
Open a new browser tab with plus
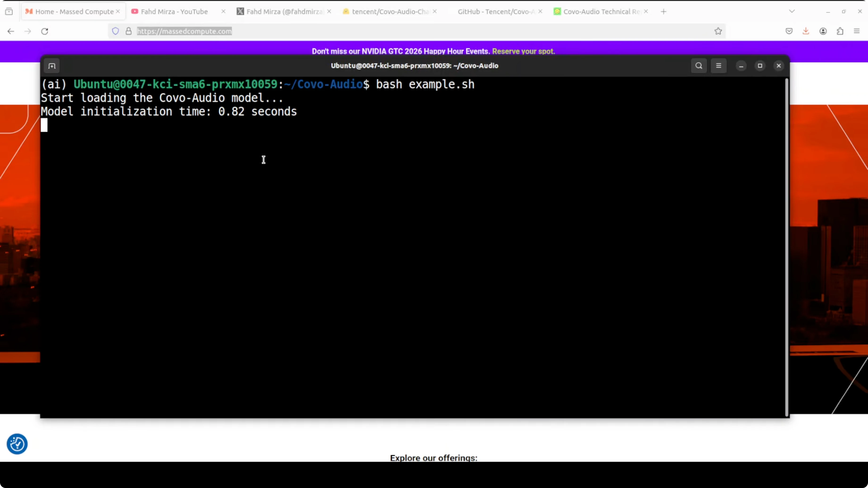pos(664,12)
